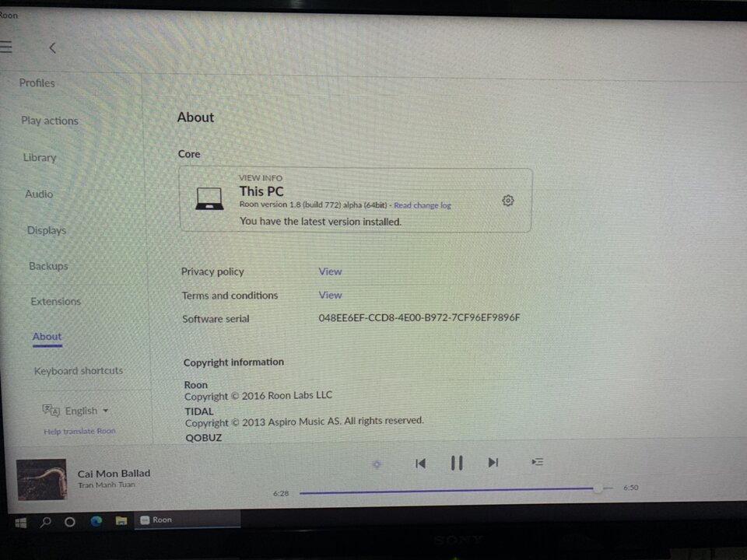View Terms and conditions

pos(330,296)
